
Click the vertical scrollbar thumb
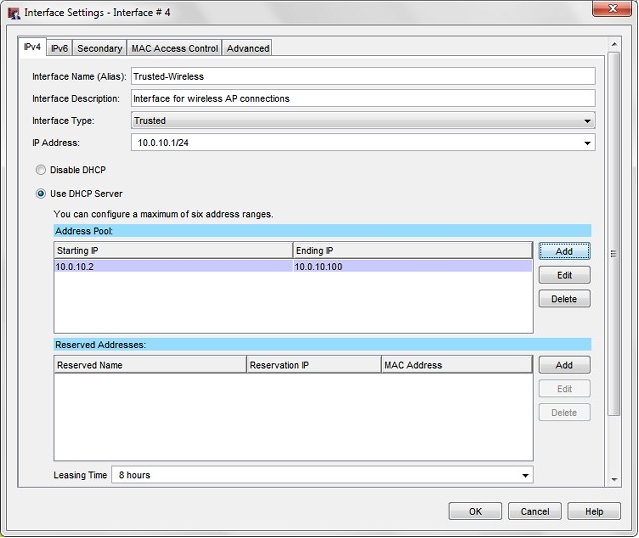click(x=614, y=234)
